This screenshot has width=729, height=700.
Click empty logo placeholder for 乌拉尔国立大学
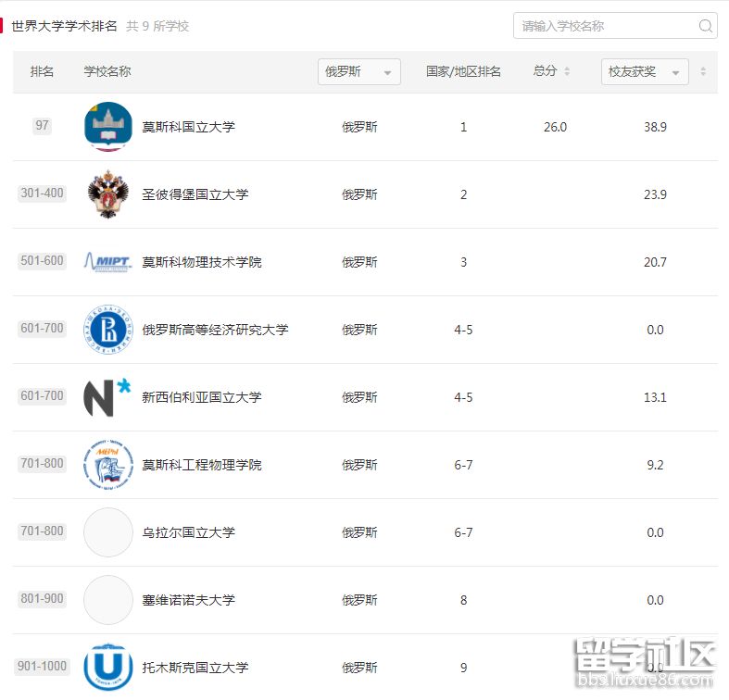coord(107,532)
